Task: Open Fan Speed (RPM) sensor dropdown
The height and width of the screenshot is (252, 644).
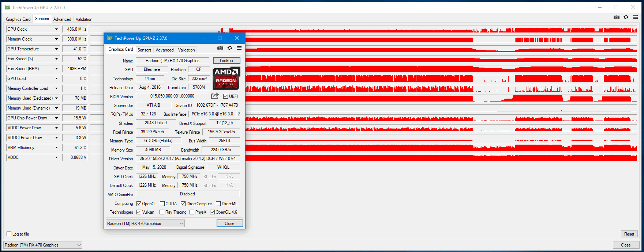Action: [56, 69]
